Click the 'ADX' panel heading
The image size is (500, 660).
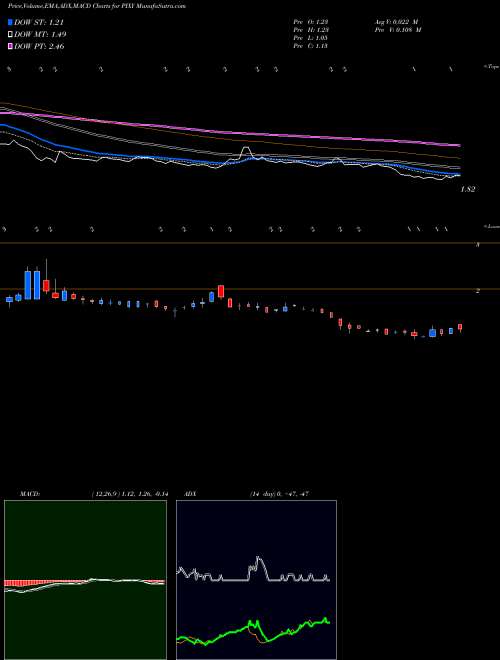coord(191,494)
